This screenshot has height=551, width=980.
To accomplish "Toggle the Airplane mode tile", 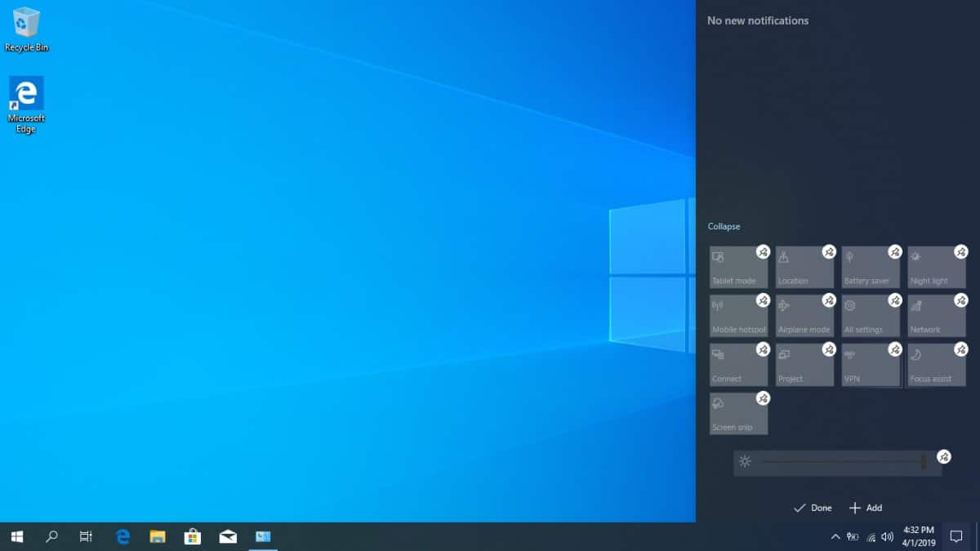I will point(804,316).
